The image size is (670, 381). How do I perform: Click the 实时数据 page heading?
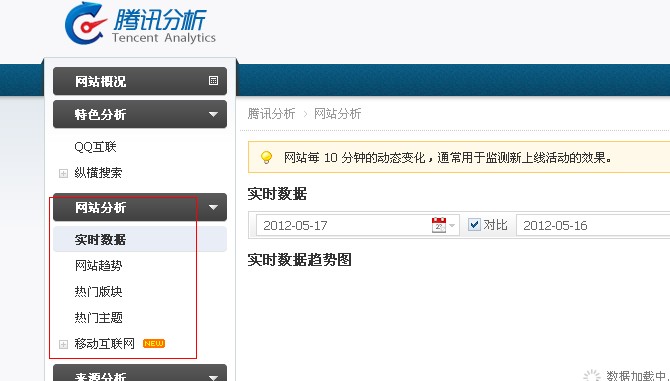(277, 194)
